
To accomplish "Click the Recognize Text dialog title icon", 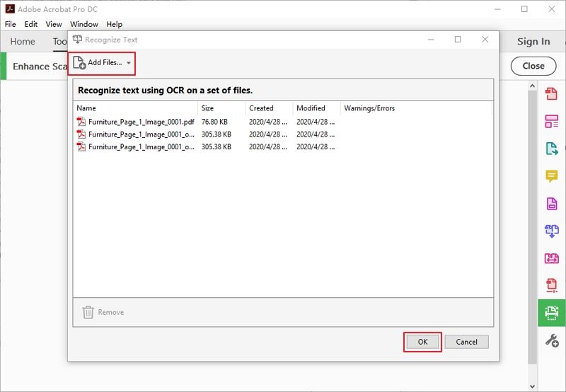I will point(77,40).
